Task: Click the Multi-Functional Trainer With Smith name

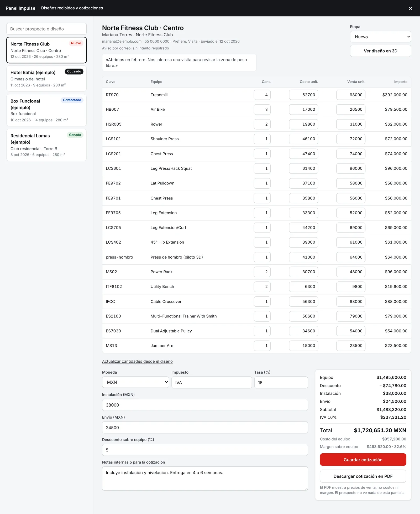Action: pyautogui.click(x=183, y=316)
